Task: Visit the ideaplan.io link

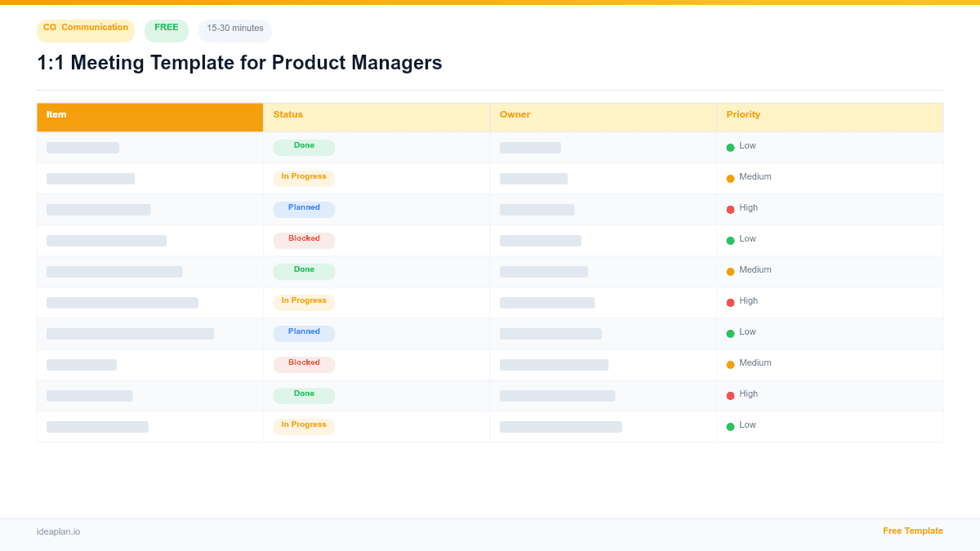Action: point(57,531)
